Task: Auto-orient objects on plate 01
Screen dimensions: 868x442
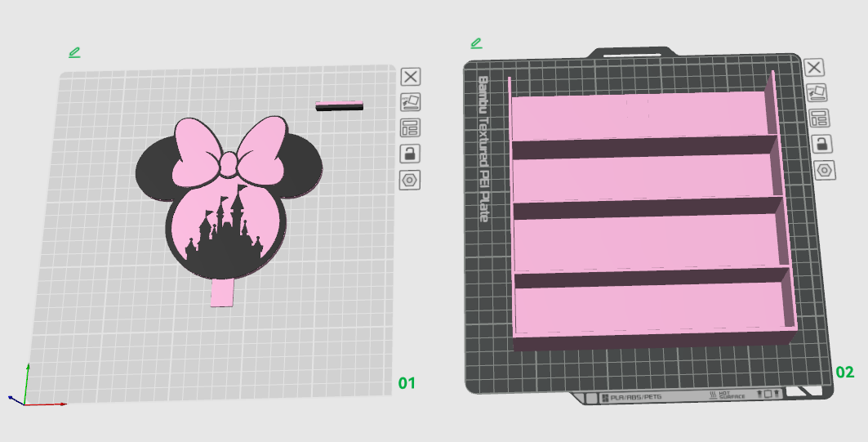Action: [x=410, y=102]
